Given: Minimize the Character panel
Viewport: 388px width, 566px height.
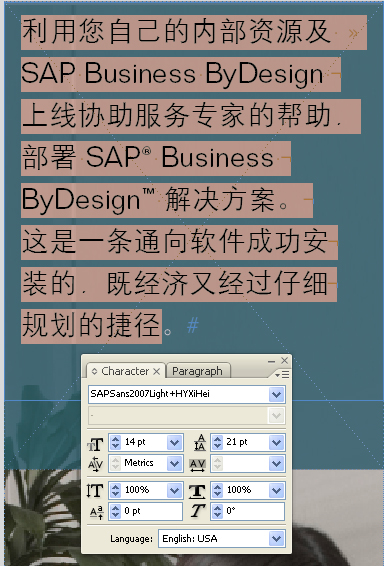Looking at the screenshot, I should [x=272, y=361].
